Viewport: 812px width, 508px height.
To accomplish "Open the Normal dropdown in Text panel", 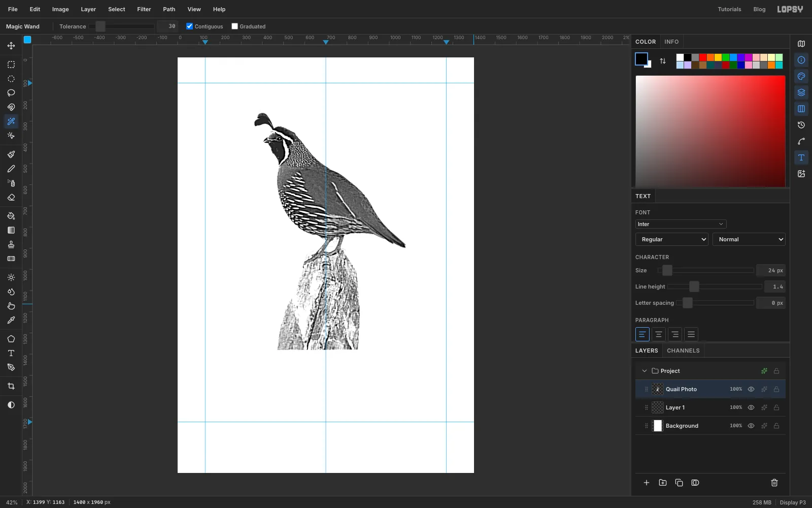I will [x=749, y=239].
